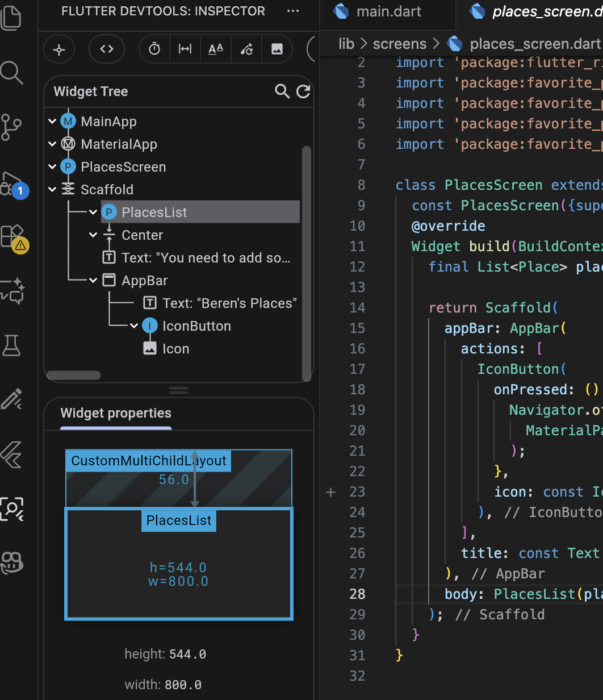The image size is (603, 700).
Task: Collapse the IconButton node chevron
Action: click(x=135, y=326)
